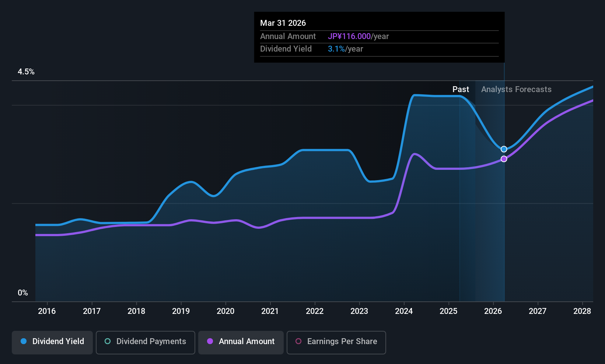The width and height of the screenshot is (605, 364).
Task: Click the JP¥116.000 annual amount value
Action: (349, 36)
